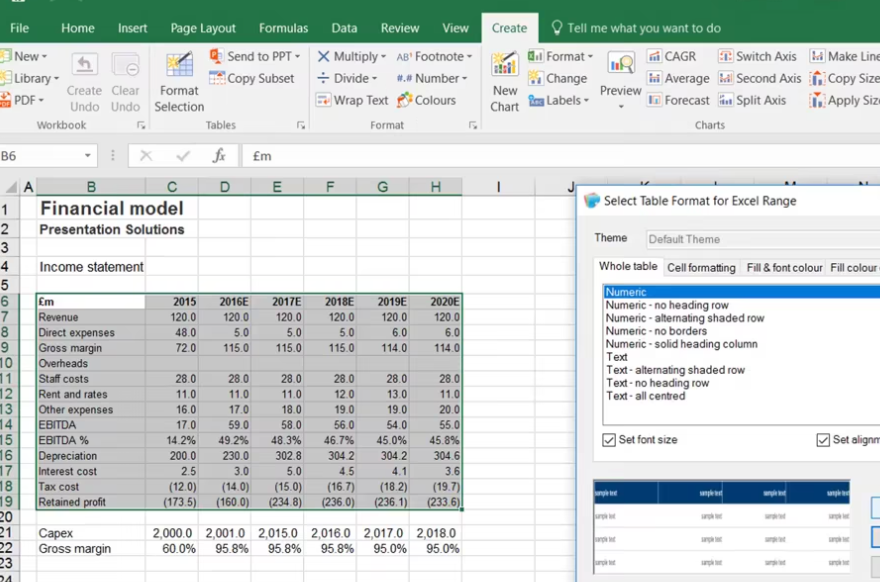This screenshot has width=880, height=582.
Task: Click the confirm entry checkmark in formula bar
Action: (183, 155)
